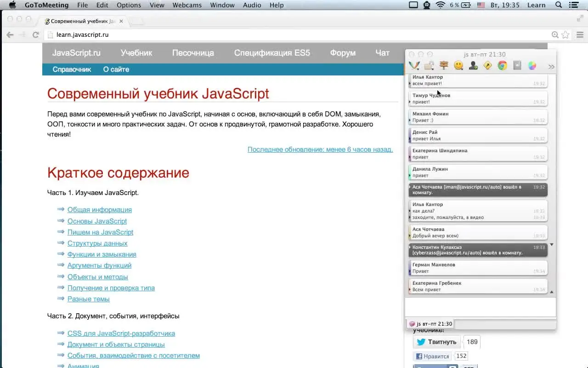Open the Options menu
588x368 pixels.
(x=129, y=5)
